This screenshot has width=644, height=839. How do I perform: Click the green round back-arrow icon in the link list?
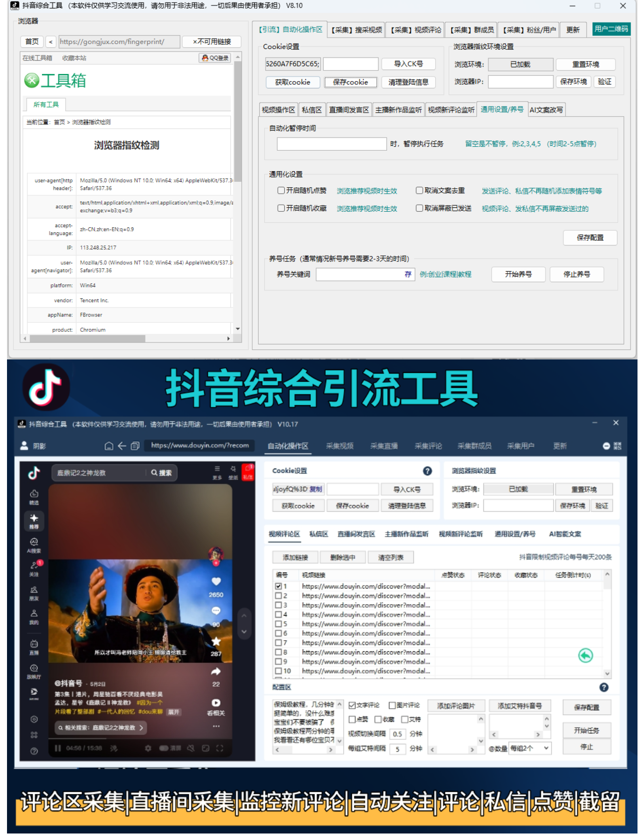[585, 655]
